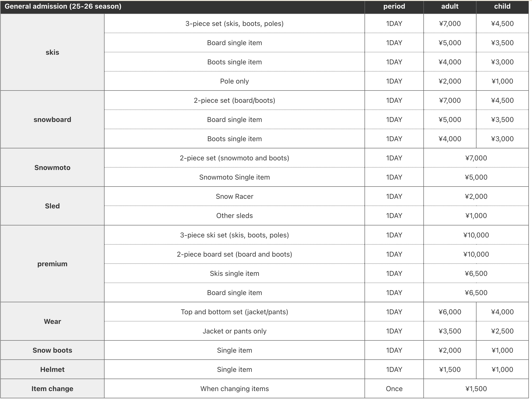Select the snowboard category cell

(52, 120)
